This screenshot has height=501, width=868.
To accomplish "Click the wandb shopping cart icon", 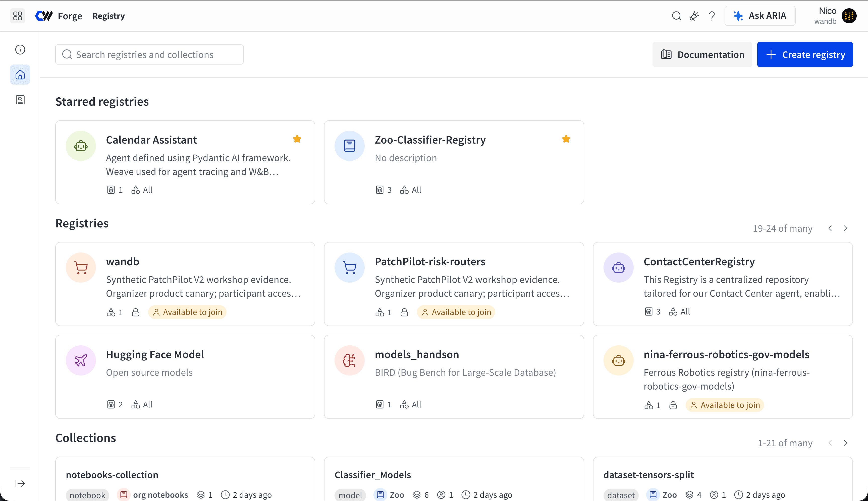I will click(x=81, y=268).
